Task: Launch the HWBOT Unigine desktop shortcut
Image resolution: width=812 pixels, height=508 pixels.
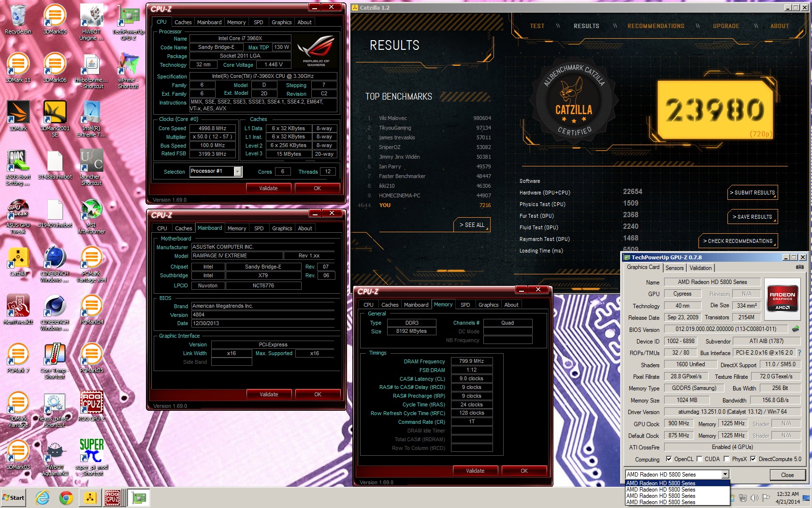Action: coord(91,22)
